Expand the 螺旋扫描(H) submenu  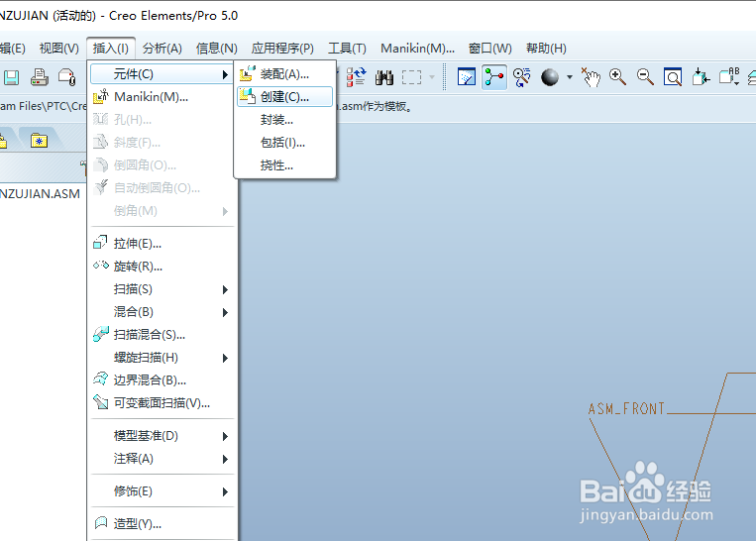tap(162, 358)
